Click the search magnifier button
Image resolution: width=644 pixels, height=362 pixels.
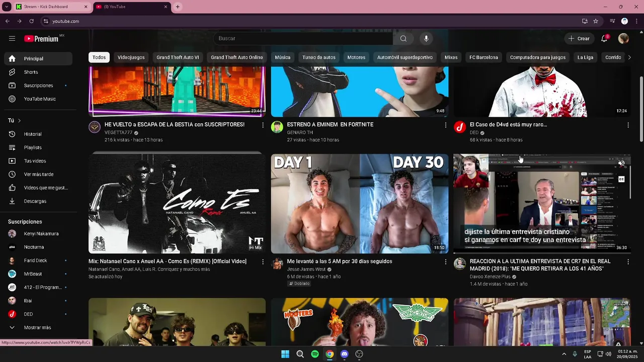403,39
